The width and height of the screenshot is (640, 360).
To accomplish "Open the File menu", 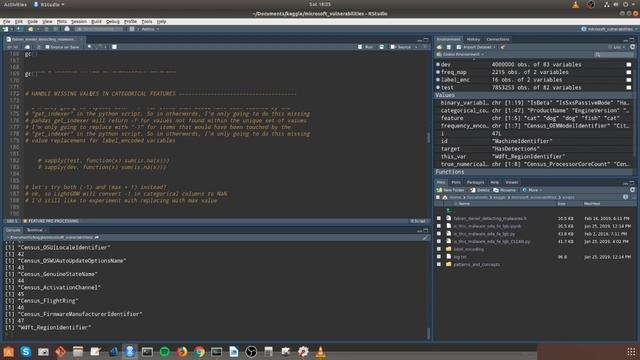I will tap(7, 21).
